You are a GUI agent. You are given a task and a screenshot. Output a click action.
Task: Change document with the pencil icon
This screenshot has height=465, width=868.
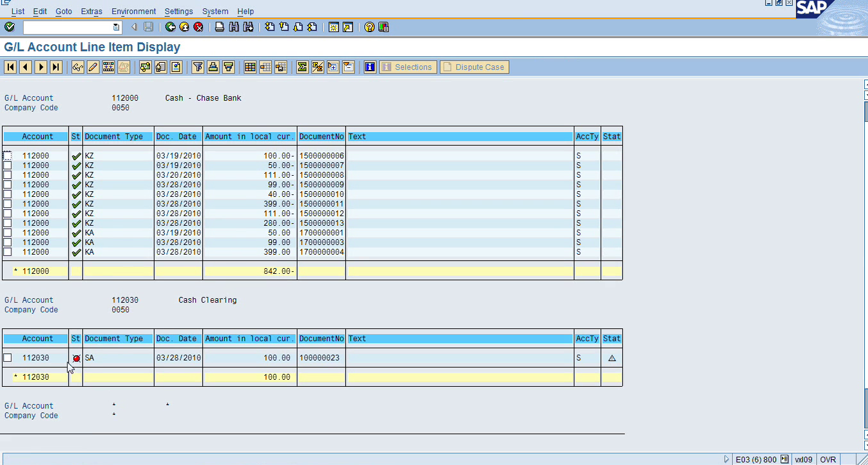click(x=93, y=67)
